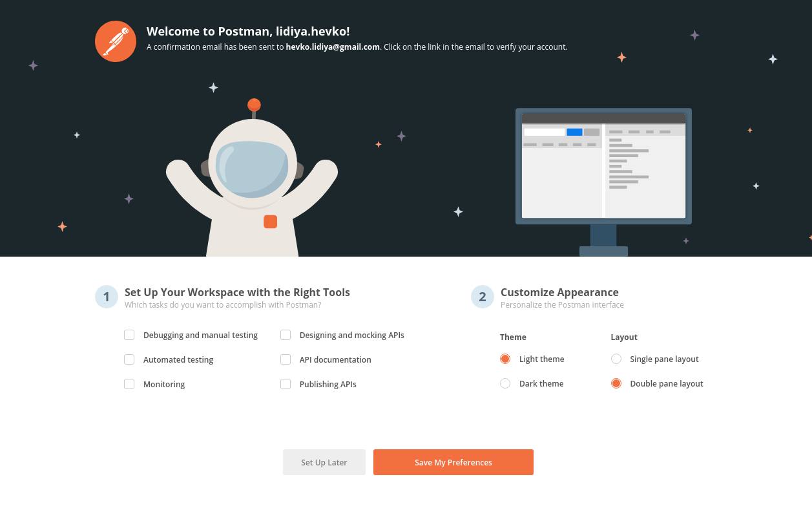Select the API documentation checkbox
This screenshot has height=532, width=812.
click(x=286, y=359)
